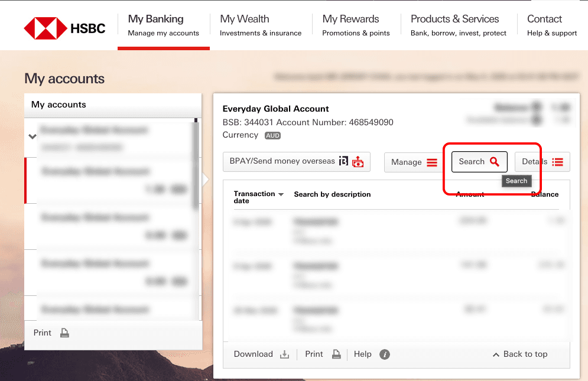Click printer icon under transactions table
The width and height of the screenshot is (588, 381).
[x=336, y=354]
